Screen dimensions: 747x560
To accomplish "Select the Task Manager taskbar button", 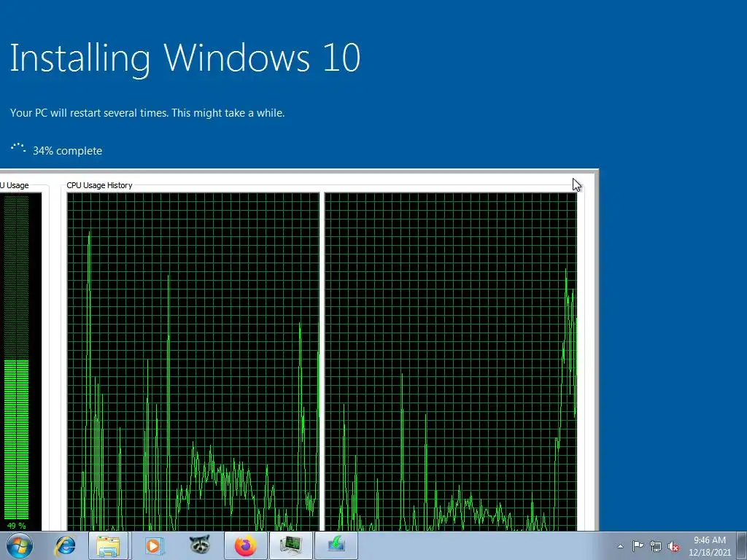I will pyautogui.click(x=290, y=545).
